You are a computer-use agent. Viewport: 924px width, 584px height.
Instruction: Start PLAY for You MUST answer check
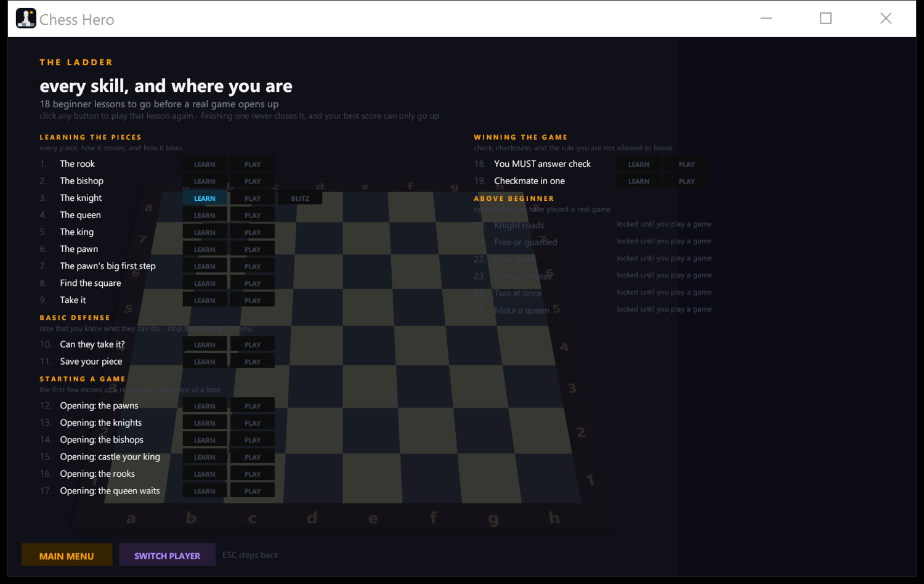click(x=687, y=164)
